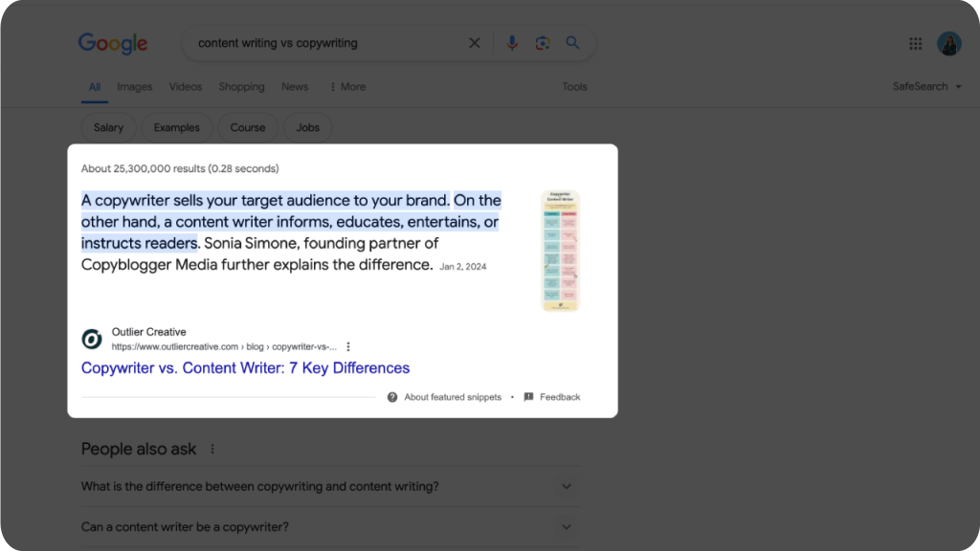This screenshot has width=980, height=551.
Task: Switch to the Videos tab
Action: coord(185,87)
